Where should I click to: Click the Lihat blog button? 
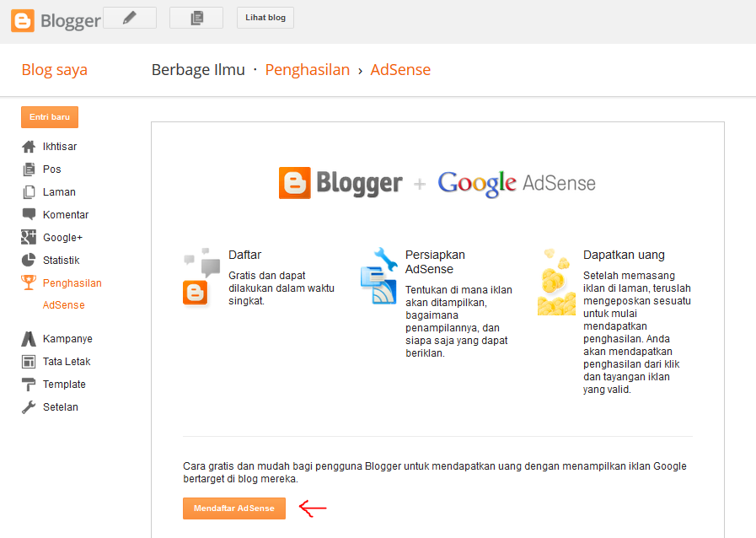265,18
